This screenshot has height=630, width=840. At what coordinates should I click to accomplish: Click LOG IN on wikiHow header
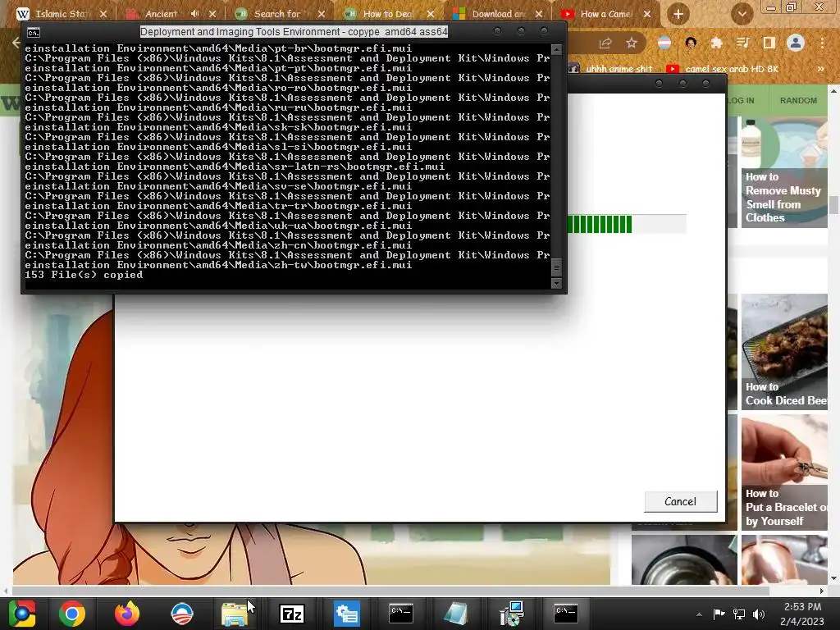tap(741, 100)
